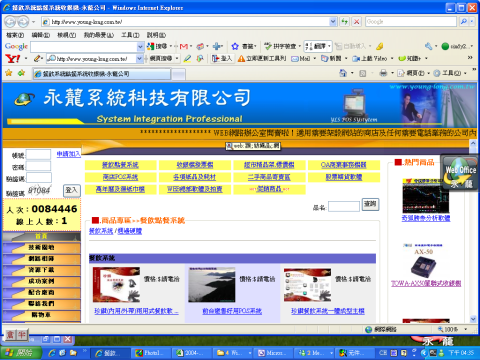The height and width of the screenshot is (360, 480).
Task: Click the spell check icon in Google toolbar
Action: tap(268, 46)
